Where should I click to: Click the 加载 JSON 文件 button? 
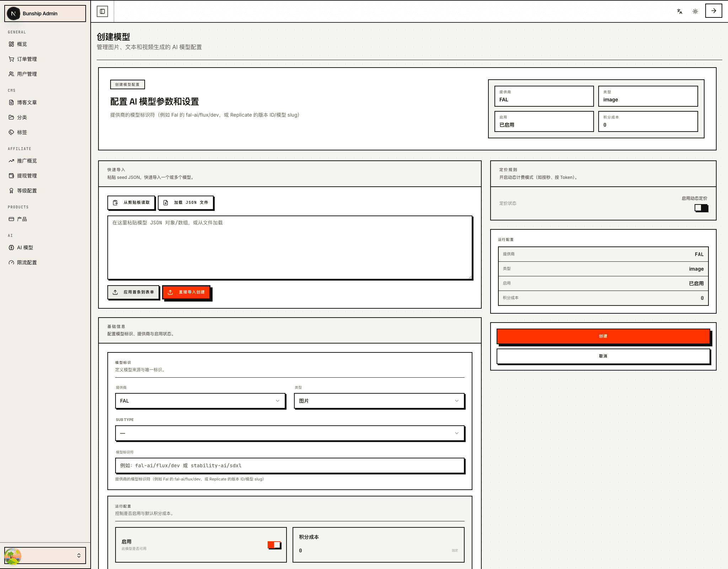tap(186, 202)
